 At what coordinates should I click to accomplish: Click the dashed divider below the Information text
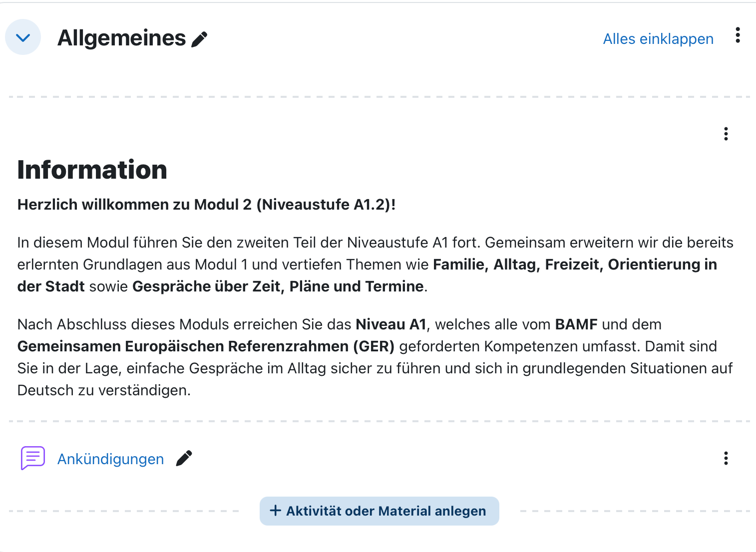pos(378,421)
